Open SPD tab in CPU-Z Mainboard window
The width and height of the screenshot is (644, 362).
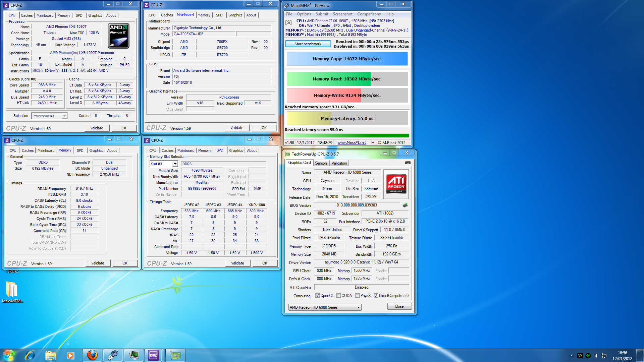click(219, 15)
